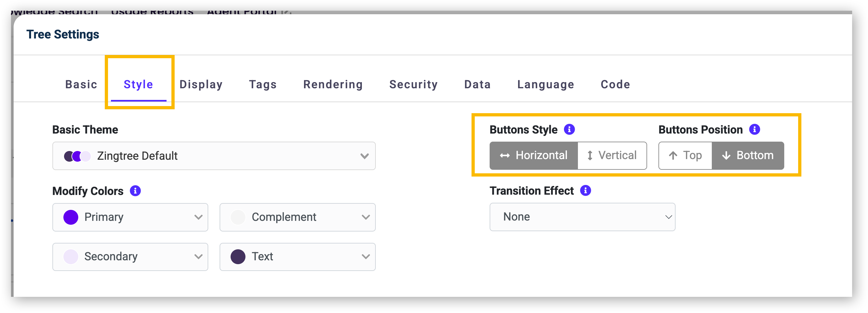Click the Text color swatch circle
This screenshot has height=313, width=868.
238,256
